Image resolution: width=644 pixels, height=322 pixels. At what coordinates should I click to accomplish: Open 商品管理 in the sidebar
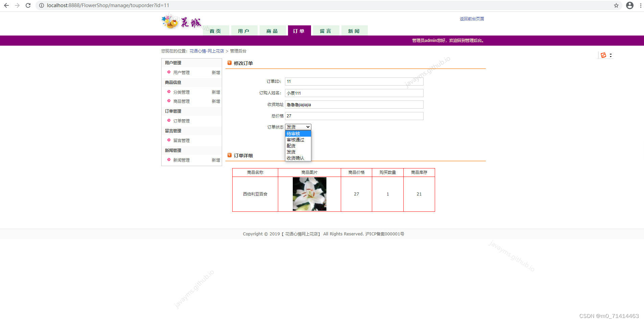182,101
